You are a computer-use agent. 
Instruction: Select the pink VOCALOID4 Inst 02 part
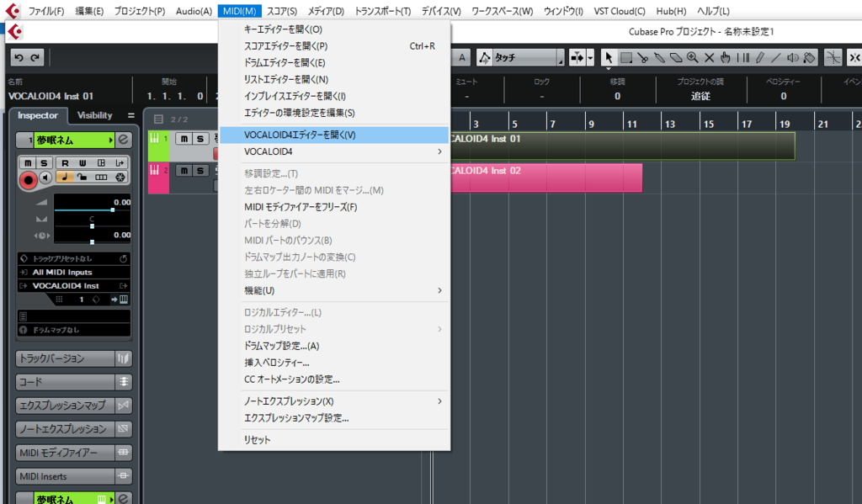545,178
